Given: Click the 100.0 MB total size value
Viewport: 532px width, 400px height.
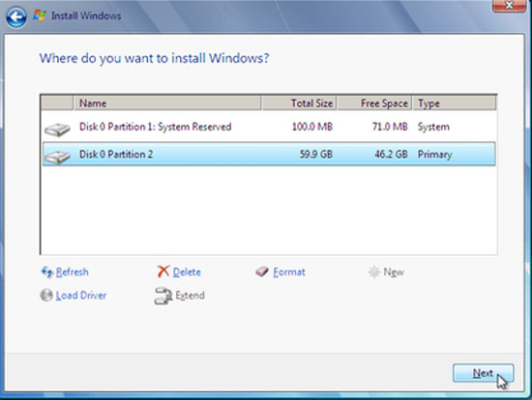Looking at the screenshot, I should coord(312,127).
